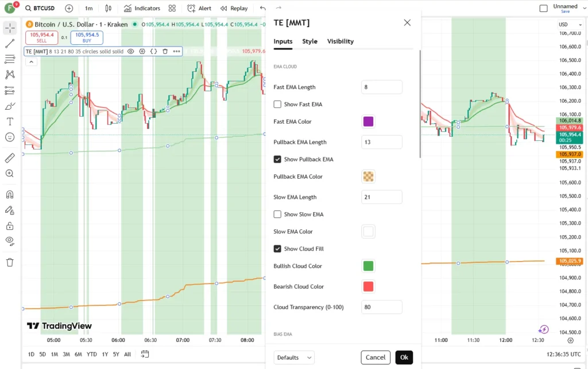588x369 pixels.
Task: Open the Alert creation menu
Action: [199, 8]
